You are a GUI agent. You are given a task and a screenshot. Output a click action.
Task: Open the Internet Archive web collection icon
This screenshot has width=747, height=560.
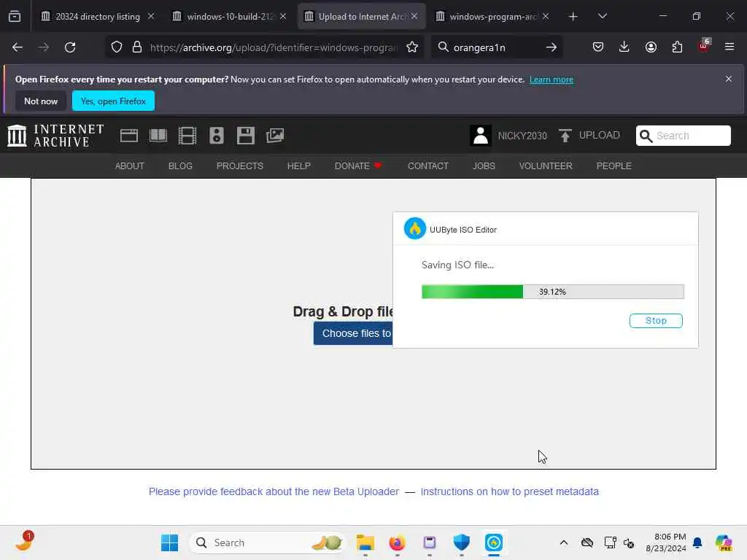pyautogui.click(x=128, y=136)
